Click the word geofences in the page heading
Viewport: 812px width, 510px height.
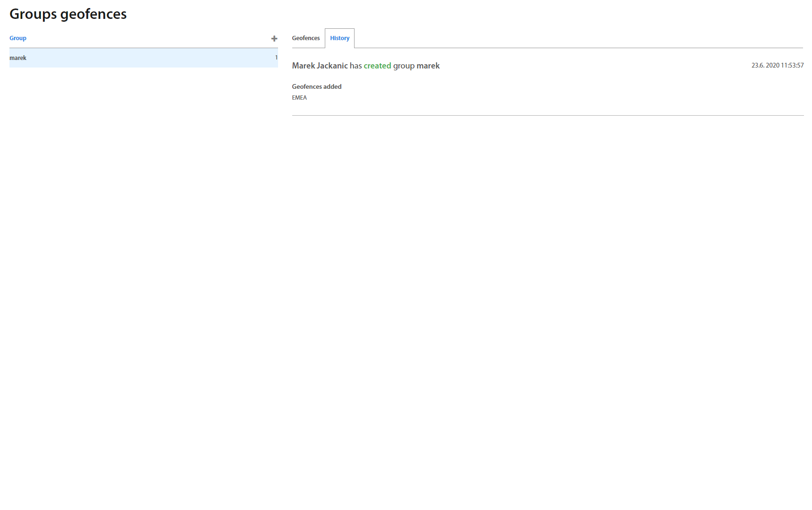93,14
